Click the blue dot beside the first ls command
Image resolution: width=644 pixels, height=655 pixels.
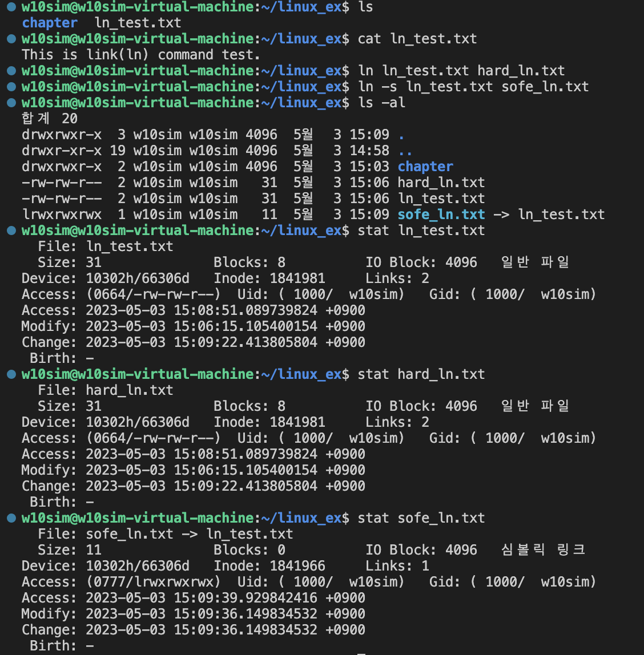tap(11, 6)
